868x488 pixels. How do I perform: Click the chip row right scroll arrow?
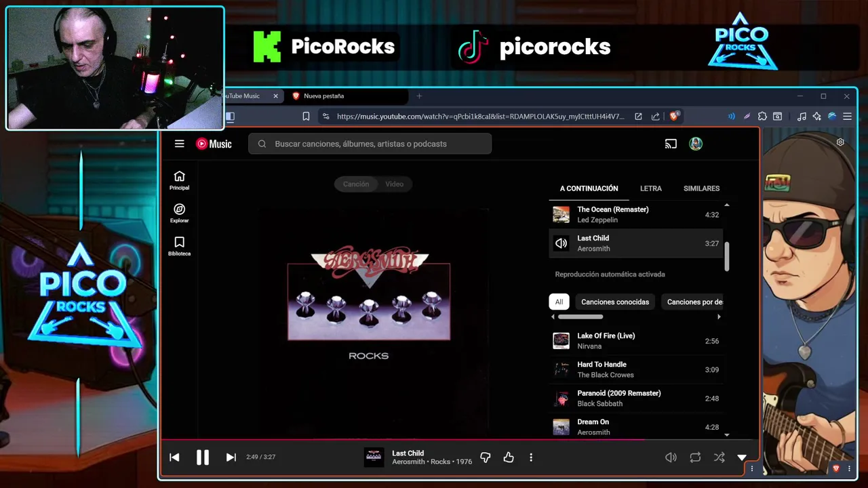719,317
